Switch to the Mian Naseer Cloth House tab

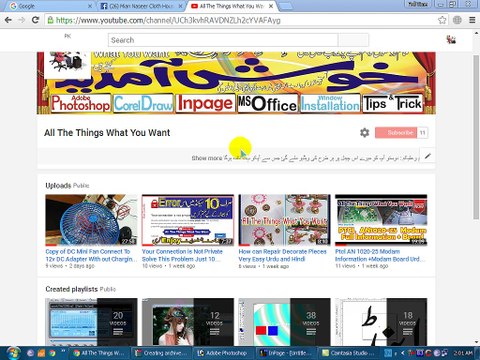tap(142, 6)
